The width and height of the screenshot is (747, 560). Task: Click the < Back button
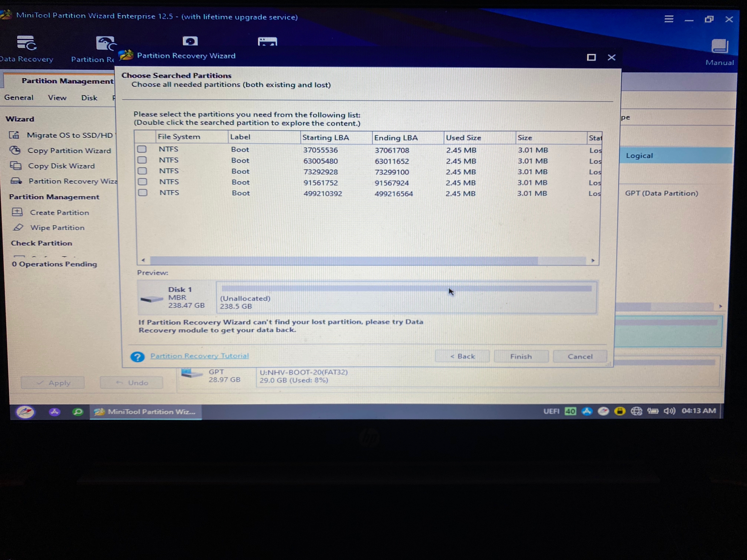[462, 356]
